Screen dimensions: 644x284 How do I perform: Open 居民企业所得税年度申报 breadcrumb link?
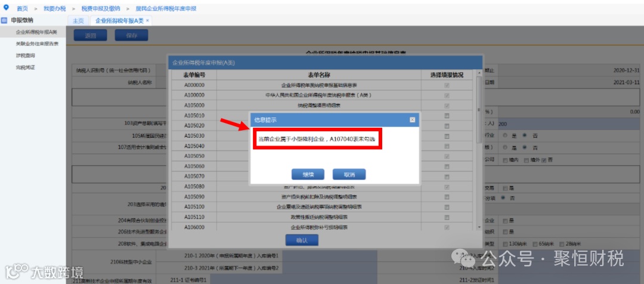(166, 8)
